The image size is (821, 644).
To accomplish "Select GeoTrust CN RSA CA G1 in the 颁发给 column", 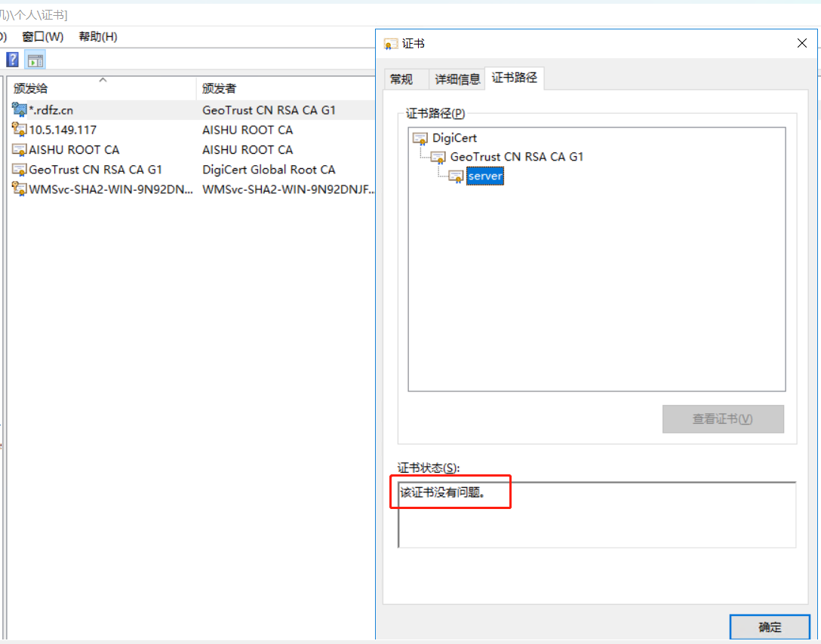I will [x=95, y=170].
